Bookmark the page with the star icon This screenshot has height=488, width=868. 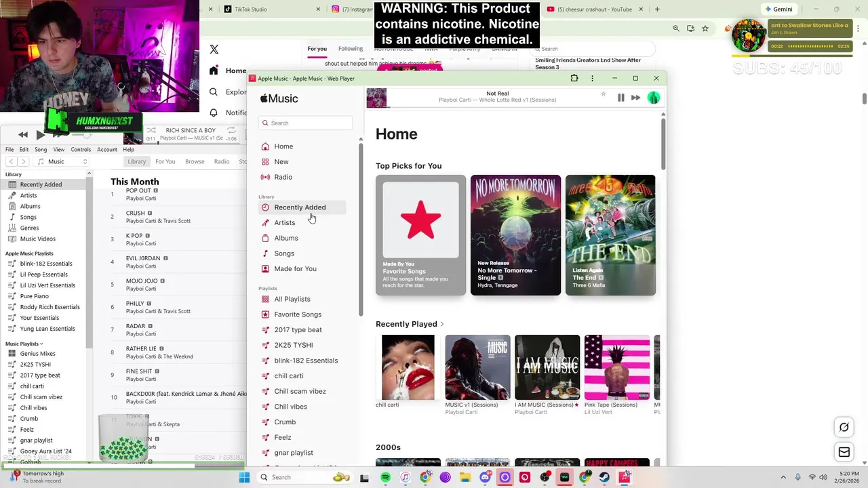pyautogui.click(x=705, y=28)
